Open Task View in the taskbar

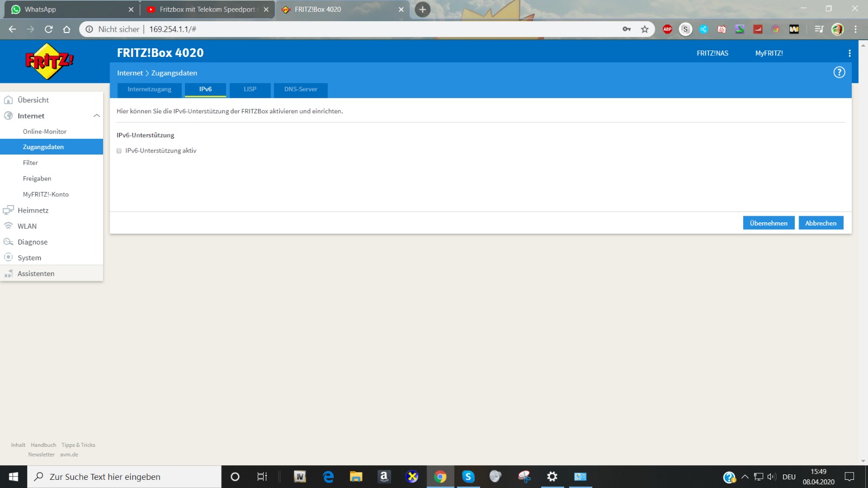point(262,477)
